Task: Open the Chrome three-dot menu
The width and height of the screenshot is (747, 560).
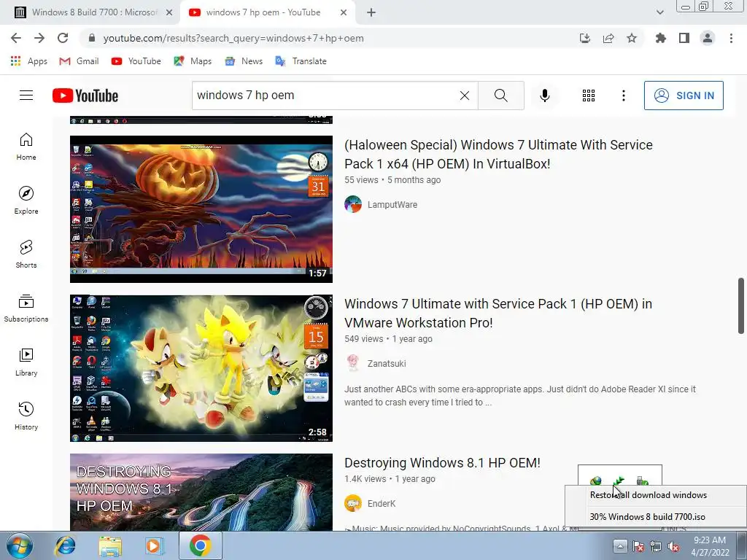Action: pyautogui.click(x=731, y=38)
